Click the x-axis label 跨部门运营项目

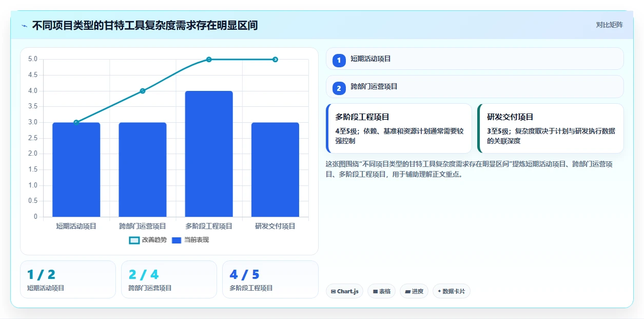[x=143, y=226]
